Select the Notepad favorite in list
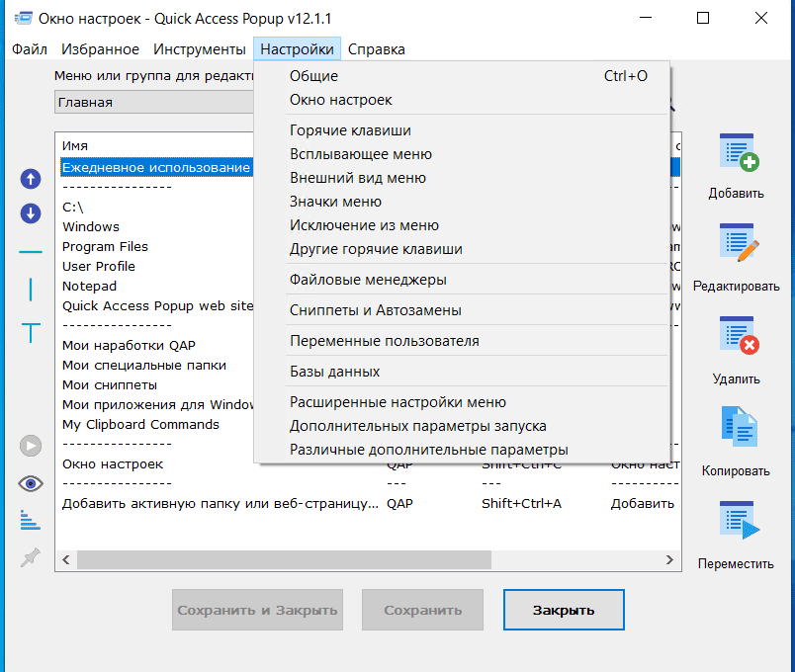The image size is (795, 672). pyautogui.click(x=90, y=287)
